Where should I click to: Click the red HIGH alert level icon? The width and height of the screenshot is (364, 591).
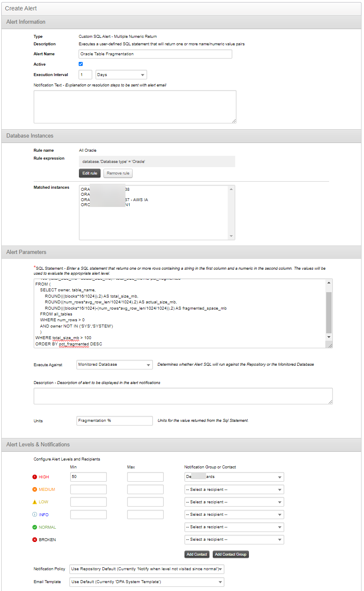35,477
